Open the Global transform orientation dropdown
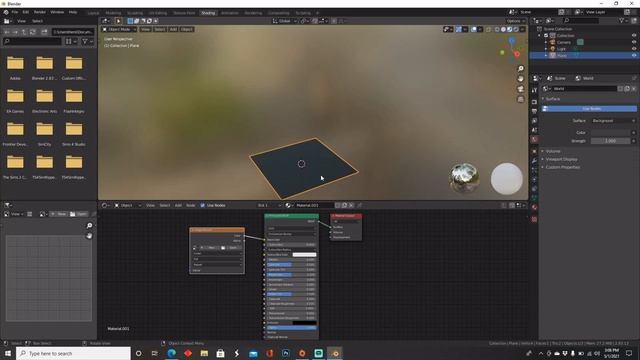 284,21
